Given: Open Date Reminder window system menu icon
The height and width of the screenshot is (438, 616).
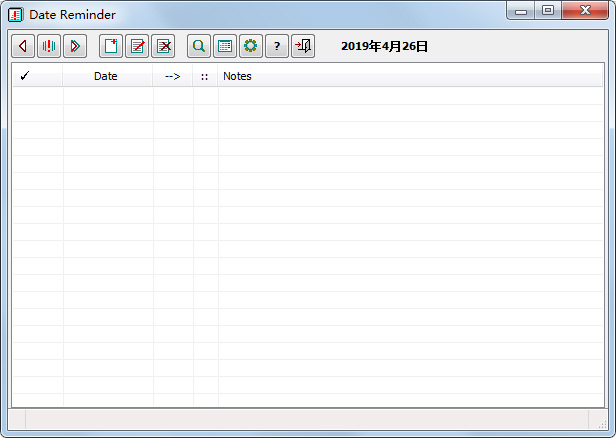Looking at the screenshot, I should [16, 15].
